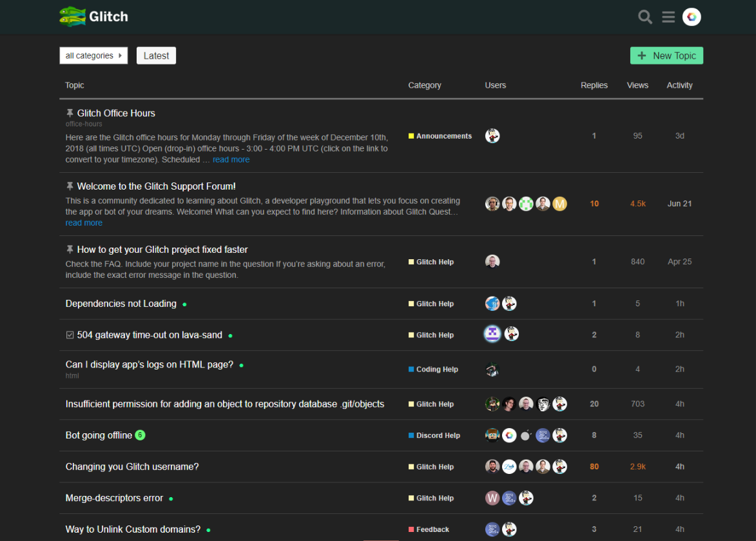
Task: Open the Announcements category badge
Action: pyautogui.click(x=440, y=136)
